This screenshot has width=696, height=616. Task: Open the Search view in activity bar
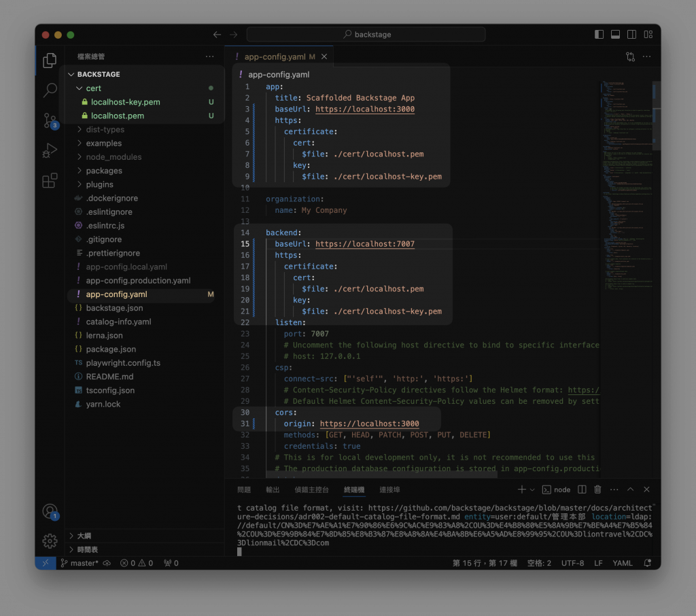pos(50,90)
